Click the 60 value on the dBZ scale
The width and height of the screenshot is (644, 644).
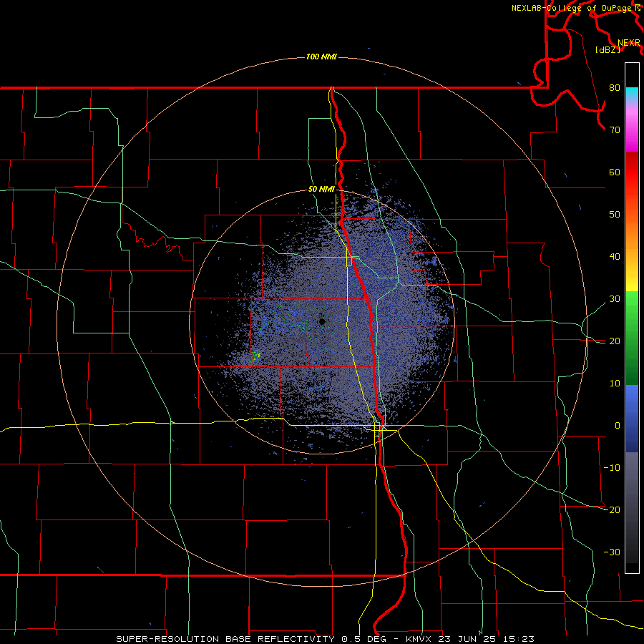click(x=615, y=172)
